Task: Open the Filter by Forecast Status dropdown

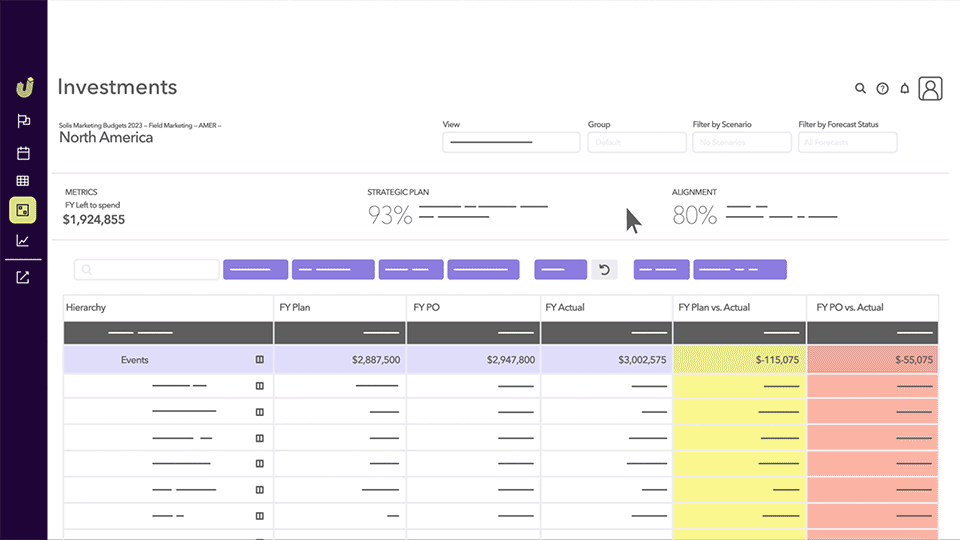Action: click(x=847, y=142)
